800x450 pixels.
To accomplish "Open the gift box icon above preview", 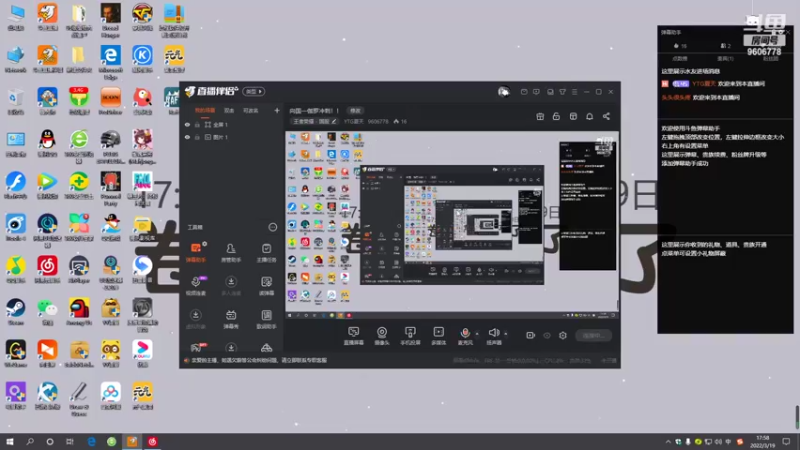I will pyautogui.click(x=540, y=116).
